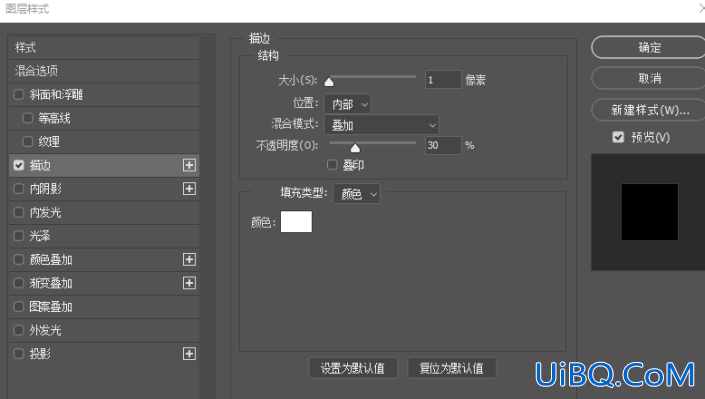Select the 图案叠加 style row label
The image size is (705, 399).
pos(51,307)
